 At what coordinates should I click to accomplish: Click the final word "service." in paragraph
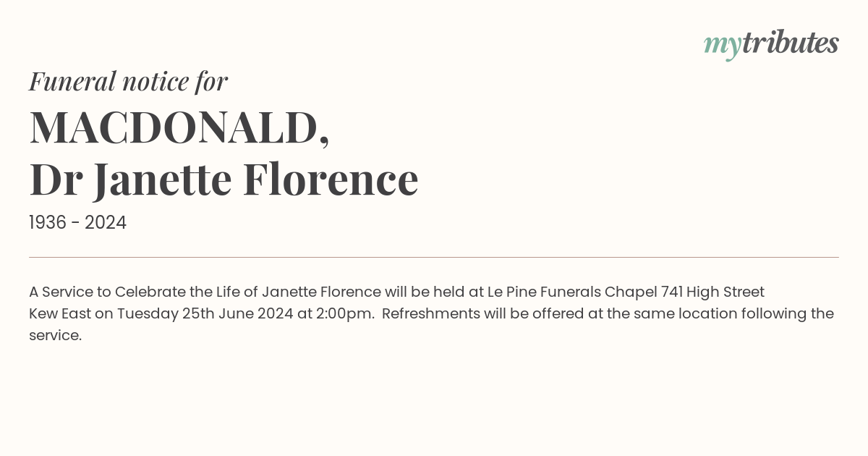(x=55, y=336)
